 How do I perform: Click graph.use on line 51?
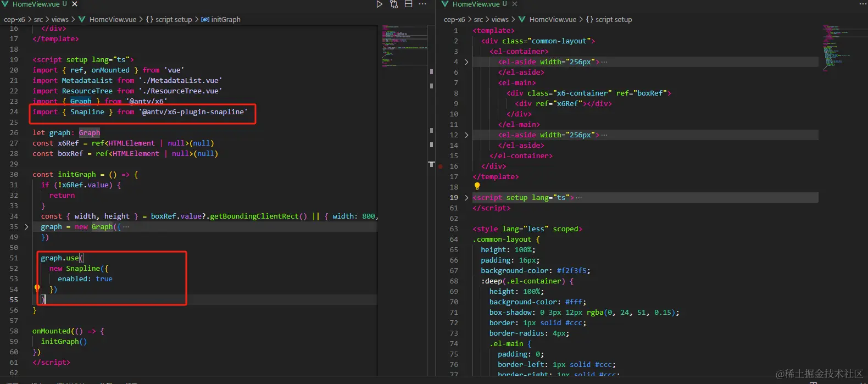[x=60, y=258]
